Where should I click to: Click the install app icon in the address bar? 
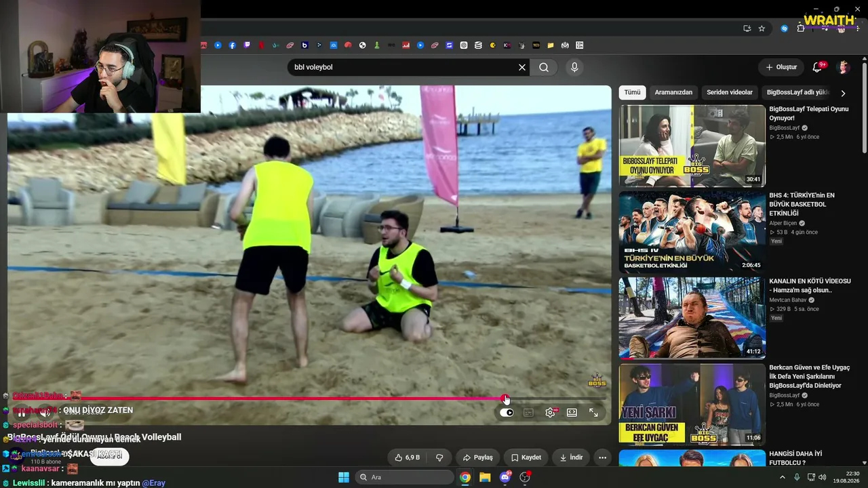(747, 28)
